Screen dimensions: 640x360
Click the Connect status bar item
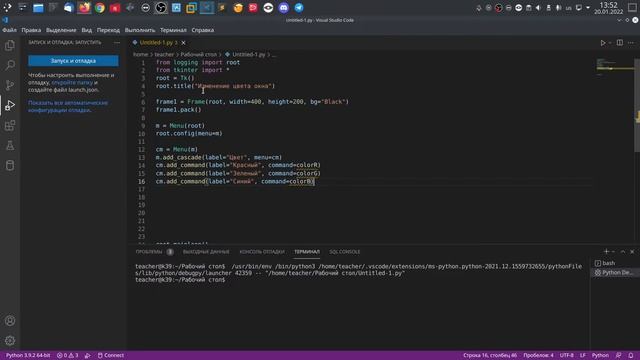111,356
